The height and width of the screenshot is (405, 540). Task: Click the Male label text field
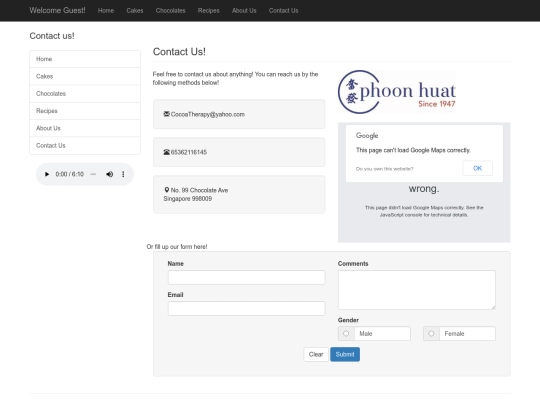(x=382, y=333)
